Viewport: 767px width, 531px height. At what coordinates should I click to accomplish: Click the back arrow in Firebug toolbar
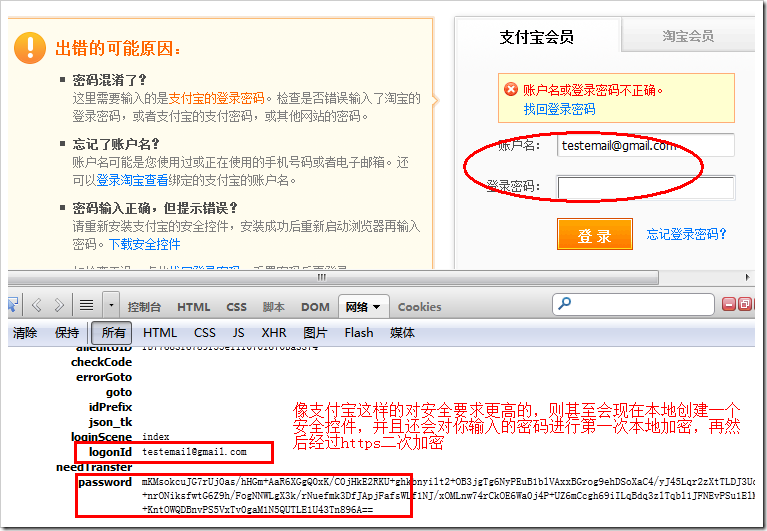38,305
